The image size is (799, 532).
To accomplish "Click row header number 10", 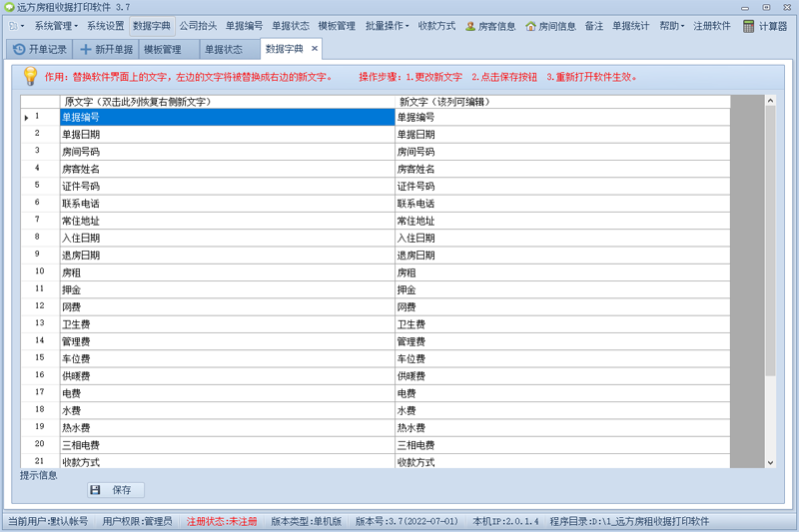I will (x=40, y=271).
